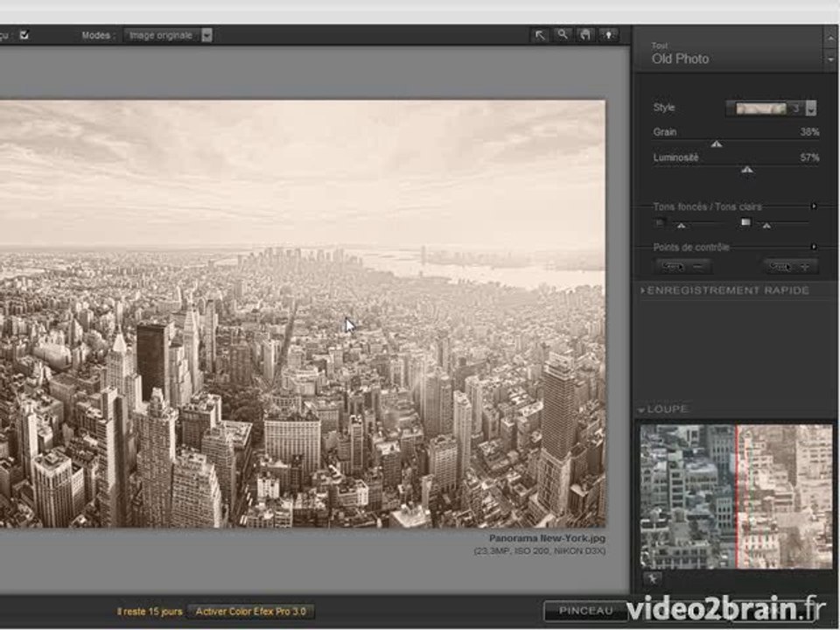The height and width of the screenshot is (630, 840).
Task: Adjust the Luminosité slider handle
Action: click(x=746, y=170)
